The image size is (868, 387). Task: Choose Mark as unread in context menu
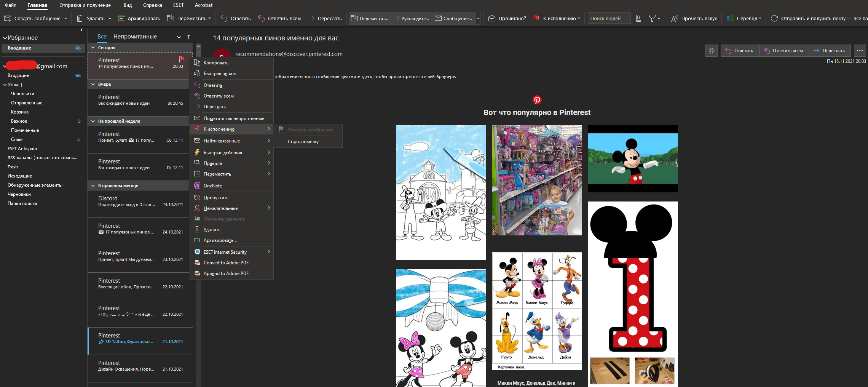pyautogui.click(x=231, y=118)
